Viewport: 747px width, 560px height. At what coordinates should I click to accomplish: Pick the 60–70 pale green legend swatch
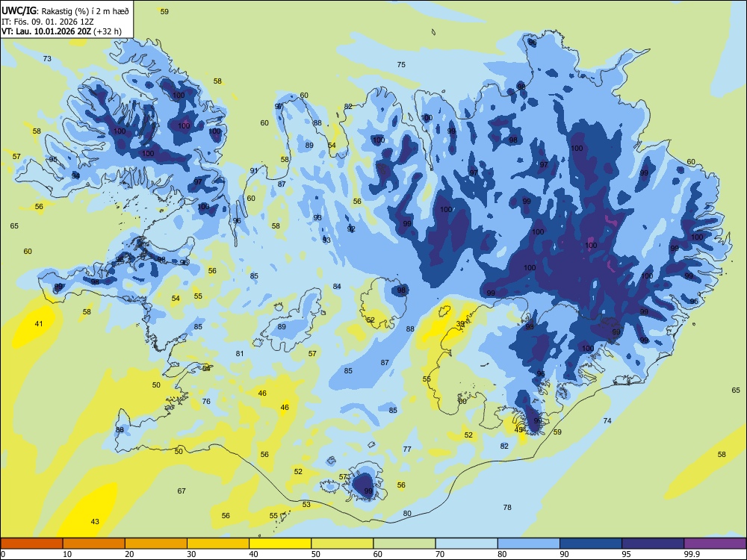pos(404,544)
